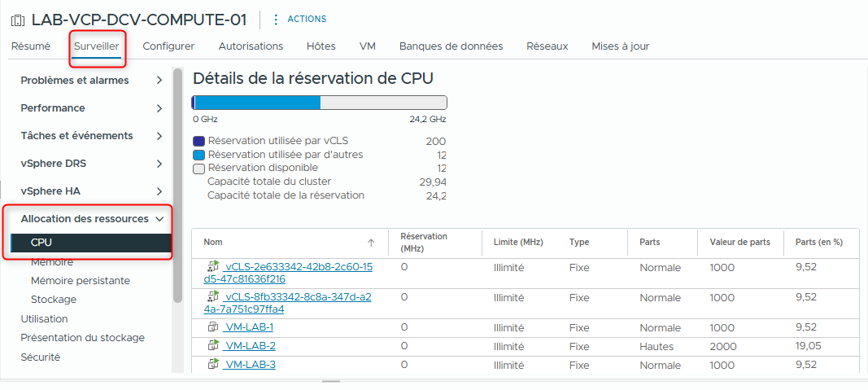868x390 pixels.
Task: Open Utilisation in the sidebar
Action: point(44,319)
